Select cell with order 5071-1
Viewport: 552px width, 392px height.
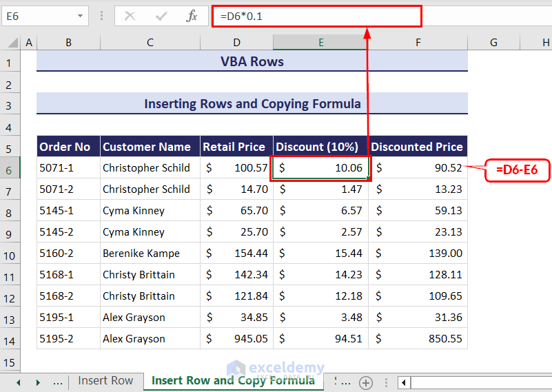click(69, 168)
